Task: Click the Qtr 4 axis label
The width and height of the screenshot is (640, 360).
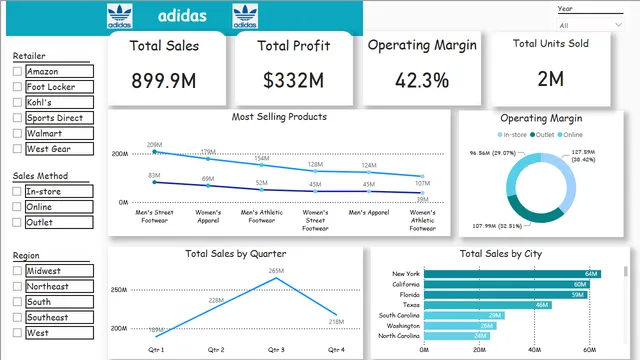Action: point(336,350)
